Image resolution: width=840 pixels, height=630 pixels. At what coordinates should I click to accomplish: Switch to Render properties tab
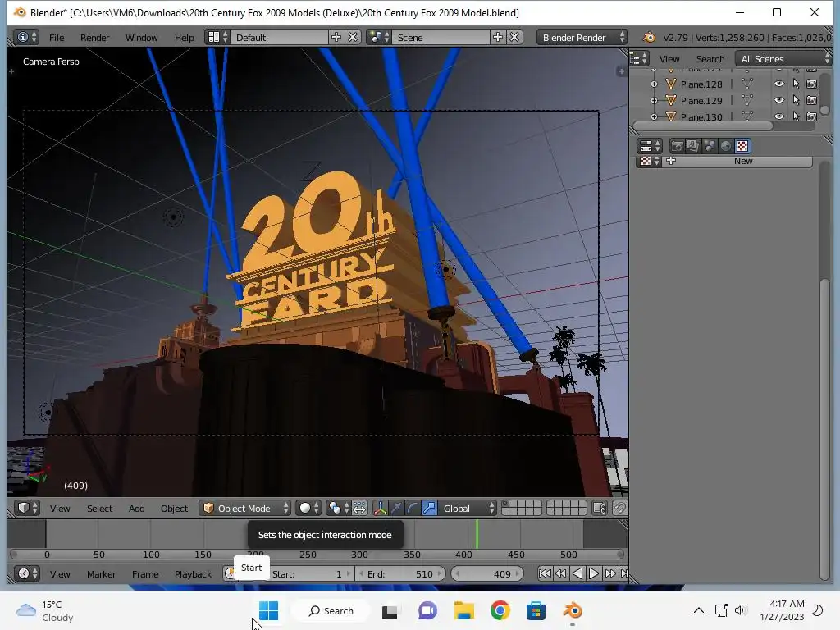(677, 146)
